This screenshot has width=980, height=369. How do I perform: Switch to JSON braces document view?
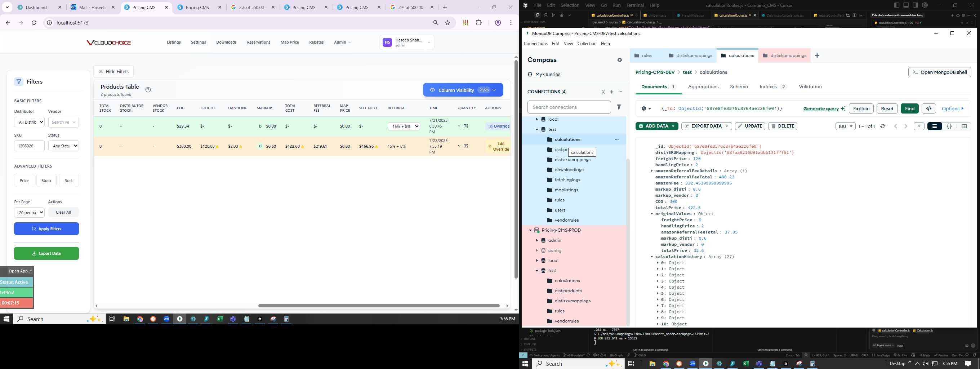tap(949, 126)
